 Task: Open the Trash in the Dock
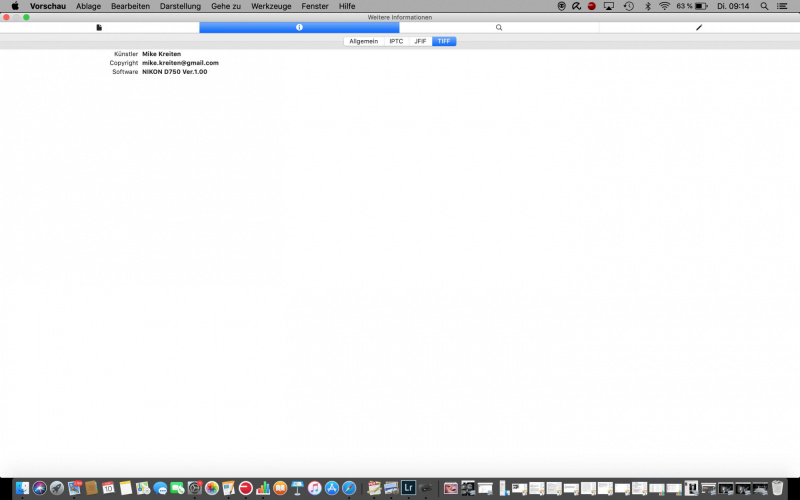point(777,488)
